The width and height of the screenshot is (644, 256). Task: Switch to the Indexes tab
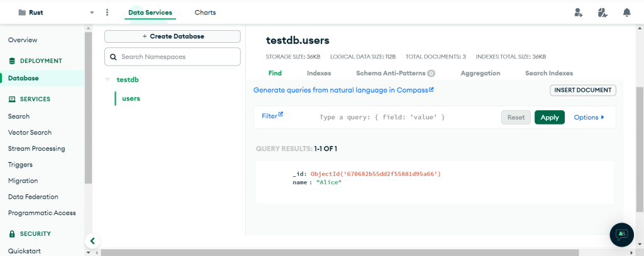tap(319, 73)
